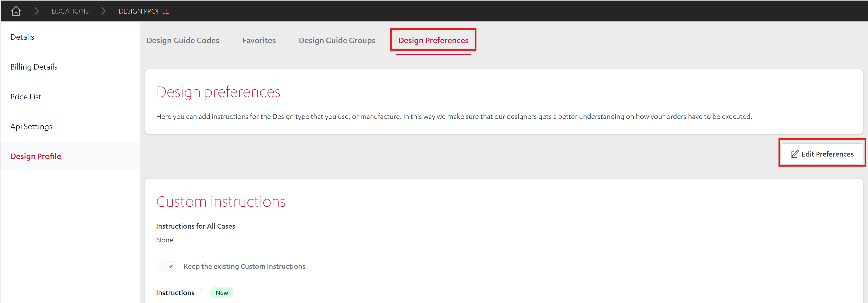Open the Design Guide Groups tab
Screen dimensions: 868x303
pos(337,40)
